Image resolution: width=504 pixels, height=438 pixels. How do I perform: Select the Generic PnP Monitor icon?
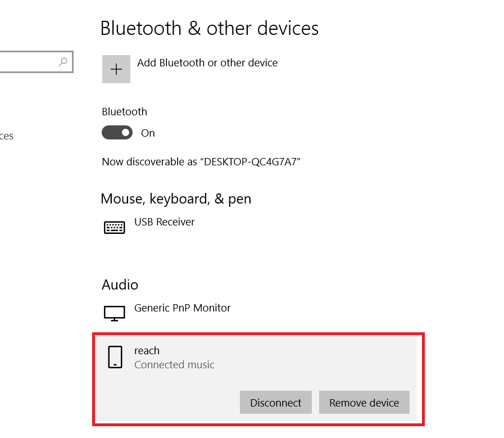115,313
